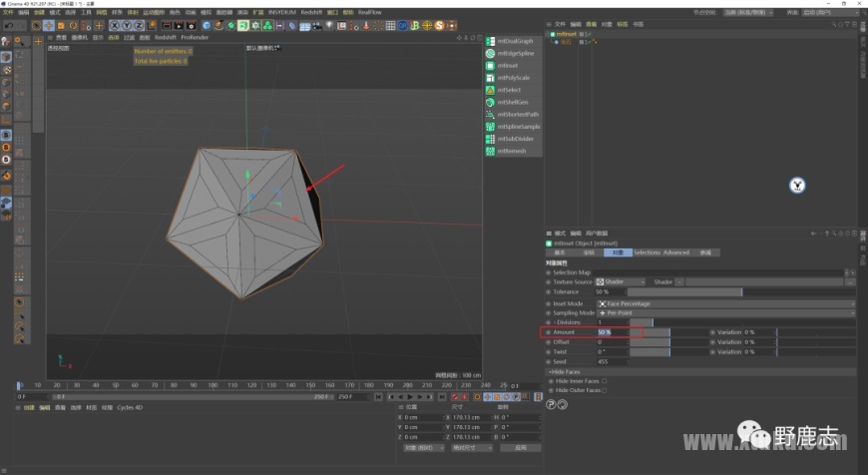Image resolution: width=868 pixels, height=475 pixels.
Task: Select mtInset object in Object Manager
Action: 566,34
